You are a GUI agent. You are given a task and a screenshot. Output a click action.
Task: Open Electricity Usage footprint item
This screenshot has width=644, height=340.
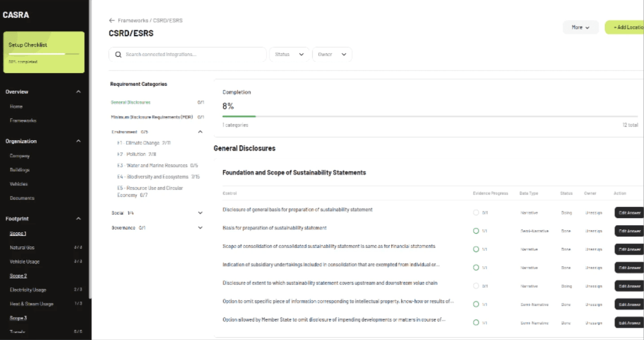(28, 290)
